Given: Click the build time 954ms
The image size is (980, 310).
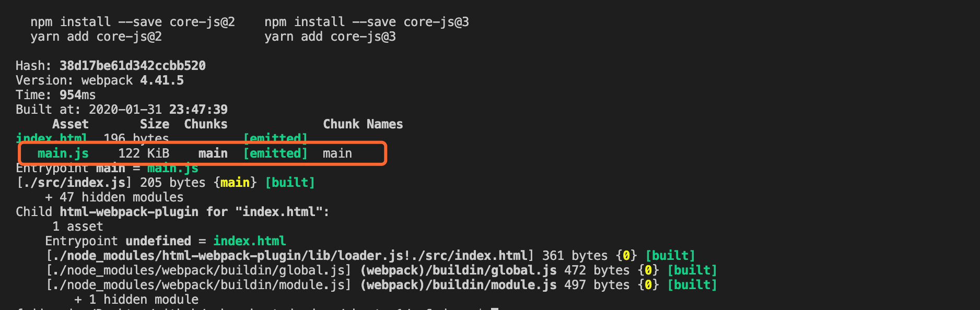Looking at the screenshot, I should [77, 95].
